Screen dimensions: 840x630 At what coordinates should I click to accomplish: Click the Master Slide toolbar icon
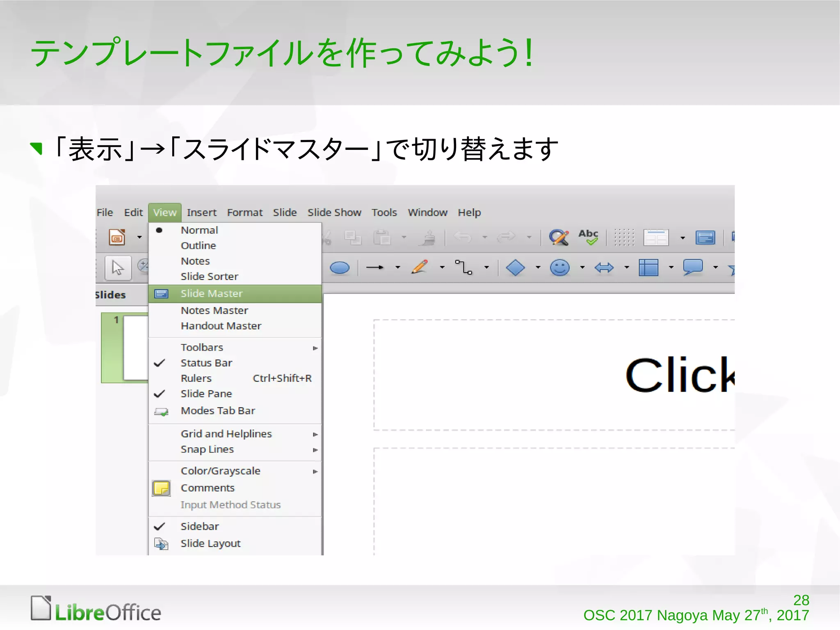pyautogui.click(x=705, y=237)
